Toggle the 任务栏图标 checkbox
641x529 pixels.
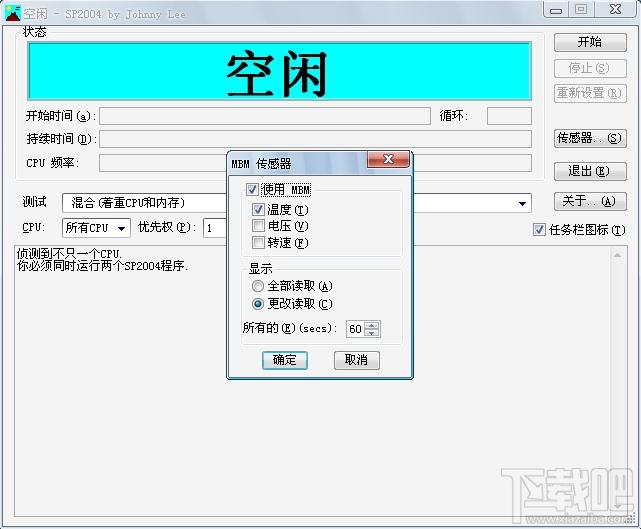coord(539,230)
